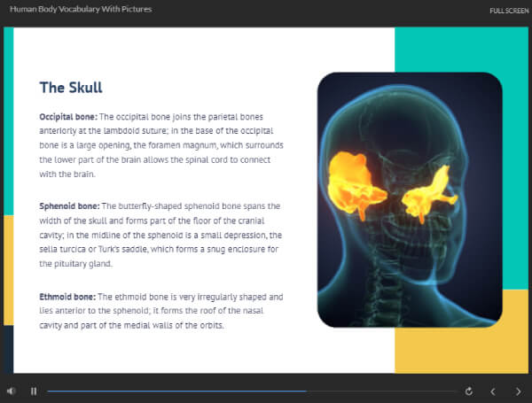
Task: Click the "Ethmoid bone:" bold label
Action: pyautogui.click(x=67, y=297)
